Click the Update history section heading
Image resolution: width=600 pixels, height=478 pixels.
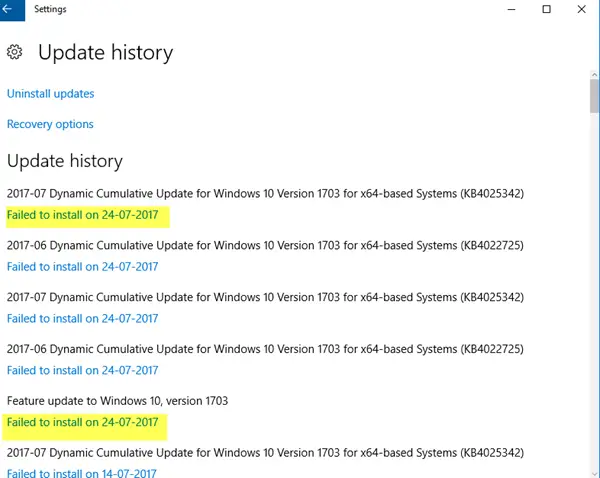tap(64, 161)
